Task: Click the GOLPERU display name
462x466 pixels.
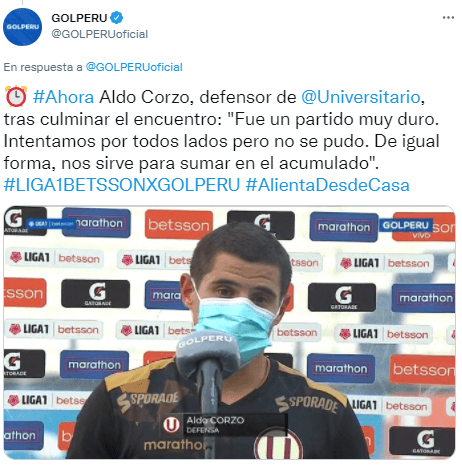Action: tap(79, 18)
